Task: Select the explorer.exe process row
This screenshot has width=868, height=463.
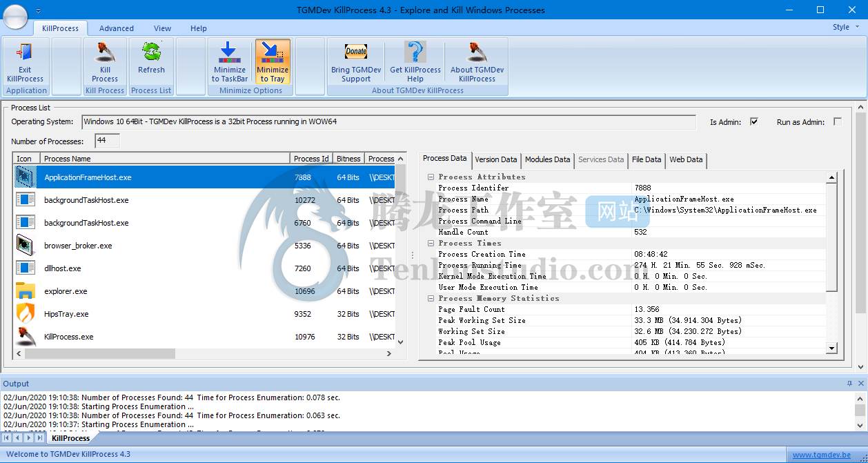Action: 204,291
